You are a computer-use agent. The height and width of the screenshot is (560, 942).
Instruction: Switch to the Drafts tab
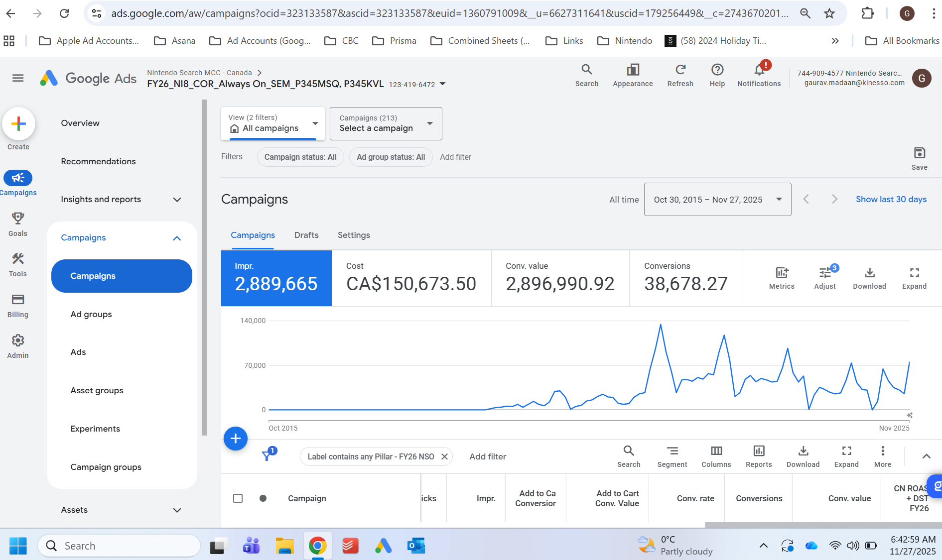click(306, 235)
